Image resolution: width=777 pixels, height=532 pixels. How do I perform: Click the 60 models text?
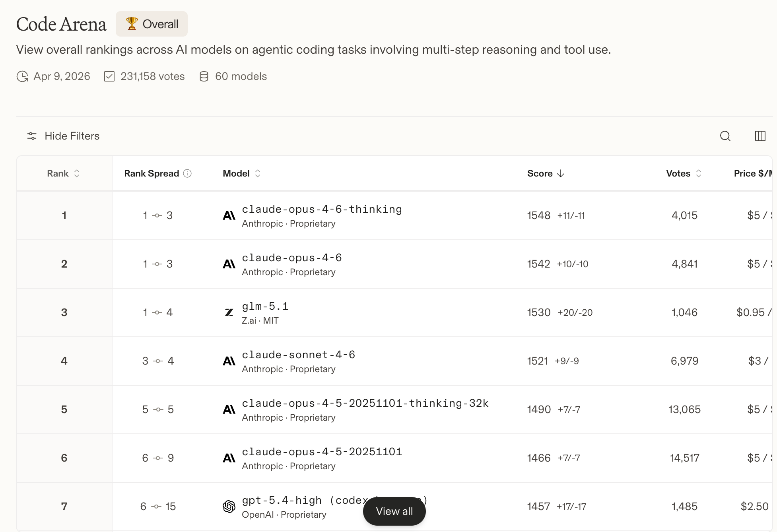241,76
